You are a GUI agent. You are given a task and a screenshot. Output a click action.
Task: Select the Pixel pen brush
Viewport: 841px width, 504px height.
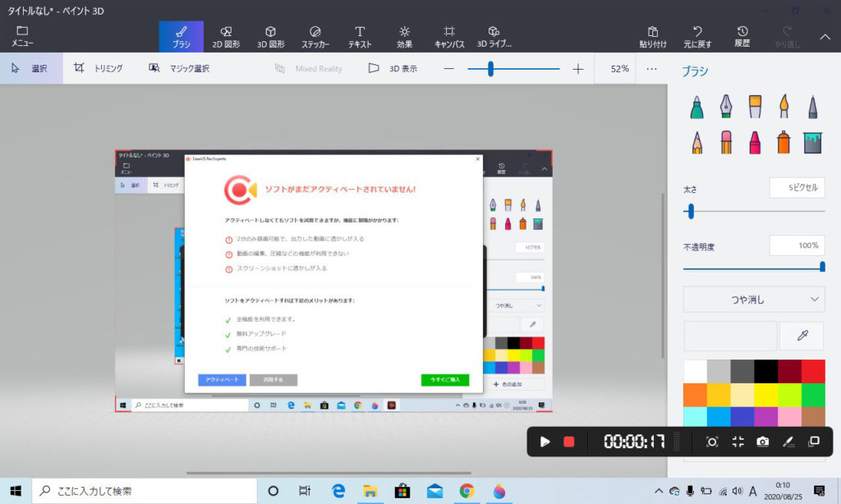(x=812, y=107)
